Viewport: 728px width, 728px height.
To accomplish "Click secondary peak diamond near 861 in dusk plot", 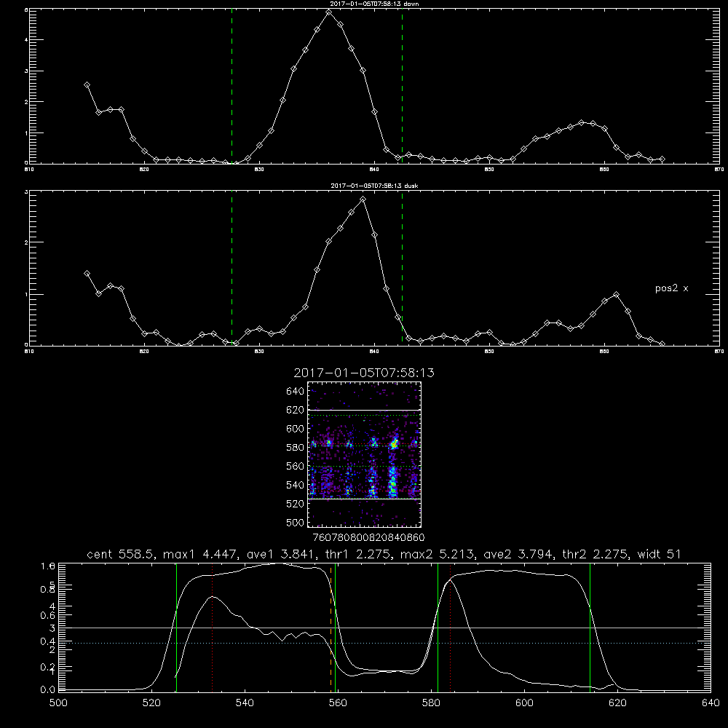I will [x=616, y=294].
